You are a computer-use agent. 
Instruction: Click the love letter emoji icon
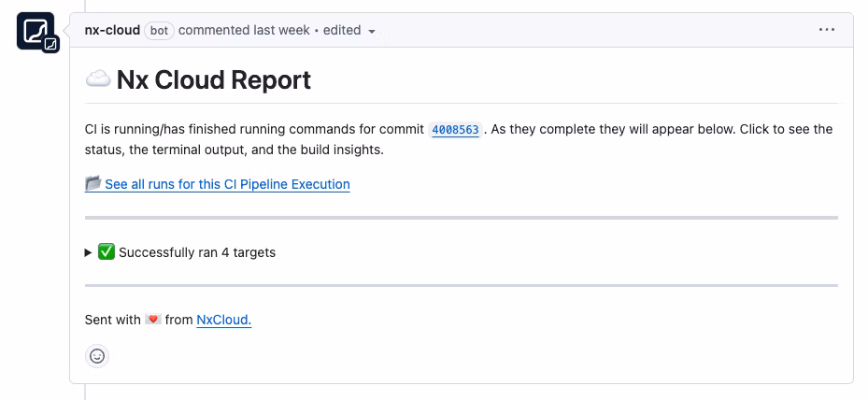click(154, 320)
